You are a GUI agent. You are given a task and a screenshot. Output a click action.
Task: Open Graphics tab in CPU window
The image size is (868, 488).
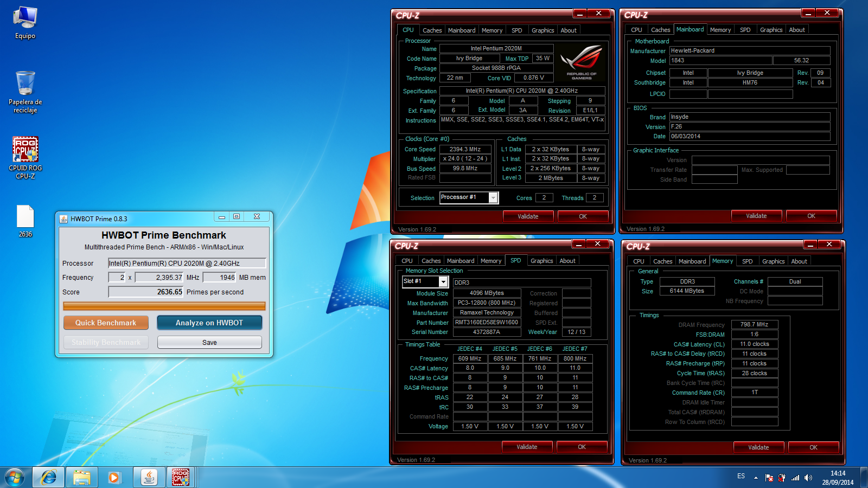pos(543,30)
